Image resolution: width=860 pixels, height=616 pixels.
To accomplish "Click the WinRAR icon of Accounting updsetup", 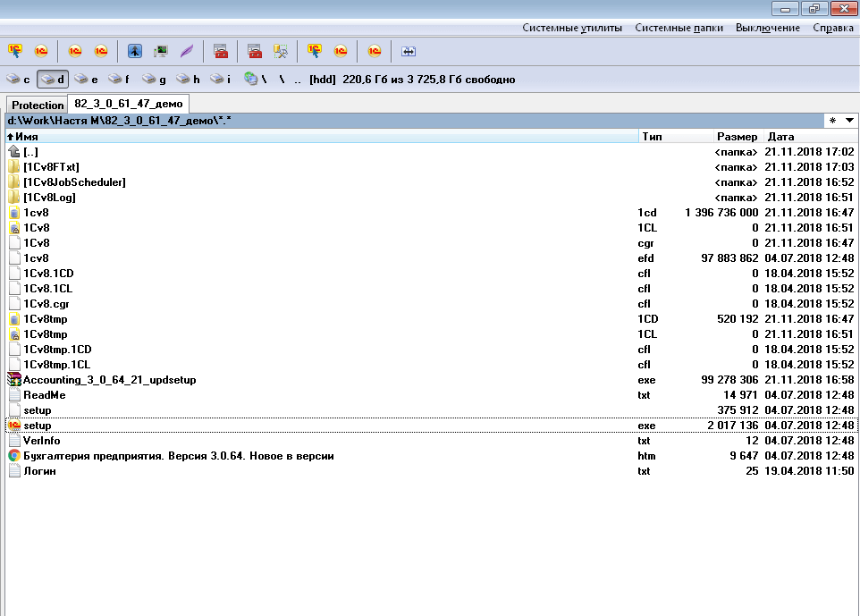I will (x=14, y=380).
